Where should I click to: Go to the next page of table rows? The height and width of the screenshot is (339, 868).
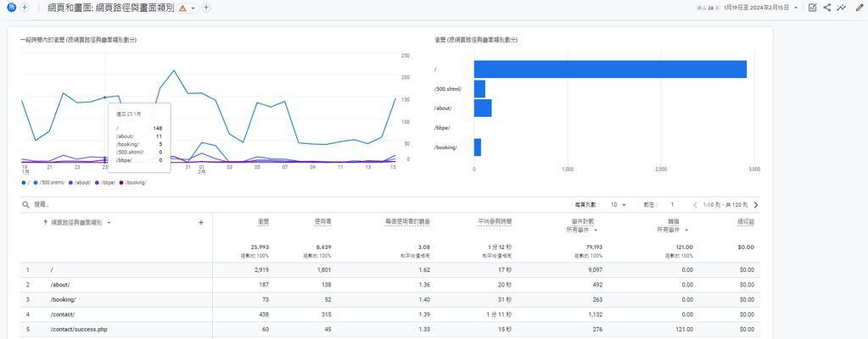tap(756, 204)
